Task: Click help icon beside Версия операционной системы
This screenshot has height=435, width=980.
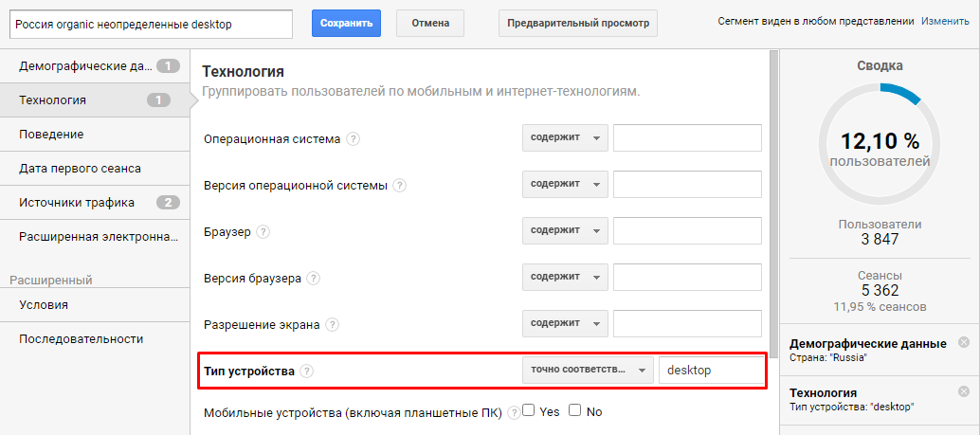Action: (x=400, y=186)
